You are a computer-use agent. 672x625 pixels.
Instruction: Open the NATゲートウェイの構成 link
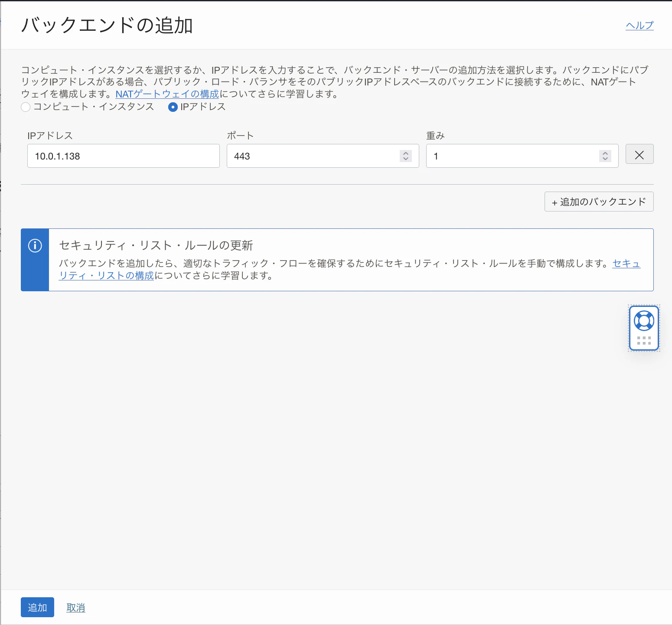167,94
